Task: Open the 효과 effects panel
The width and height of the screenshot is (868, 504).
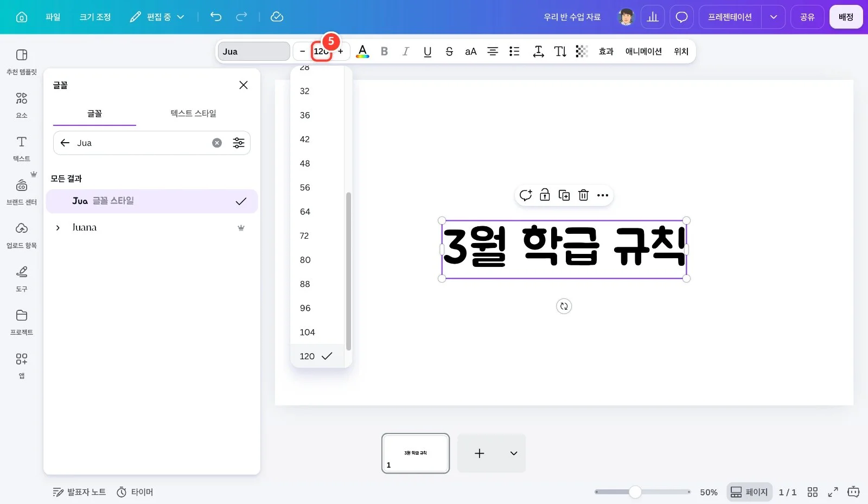Action: 606,52
